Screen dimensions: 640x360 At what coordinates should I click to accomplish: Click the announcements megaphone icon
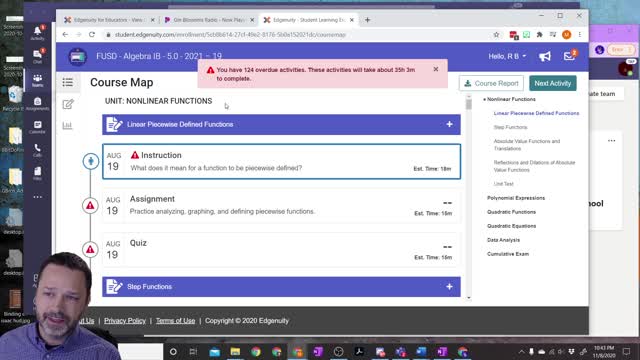545,56
